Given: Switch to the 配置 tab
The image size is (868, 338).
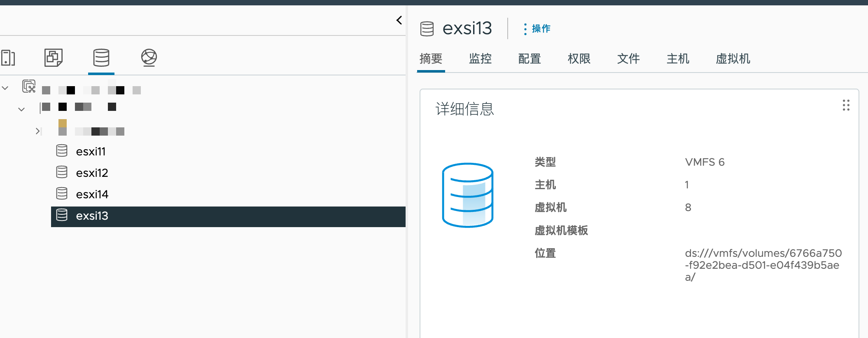Looking at the screenshot, I should point(530,59).
